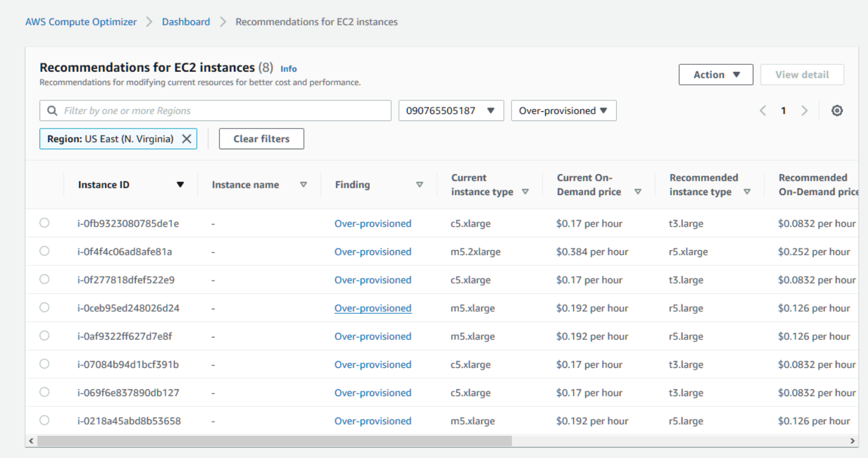The width and height of the screenshot is (868, 458).
Task: Sort by Finding column arrow
Action: pos(419,185)
